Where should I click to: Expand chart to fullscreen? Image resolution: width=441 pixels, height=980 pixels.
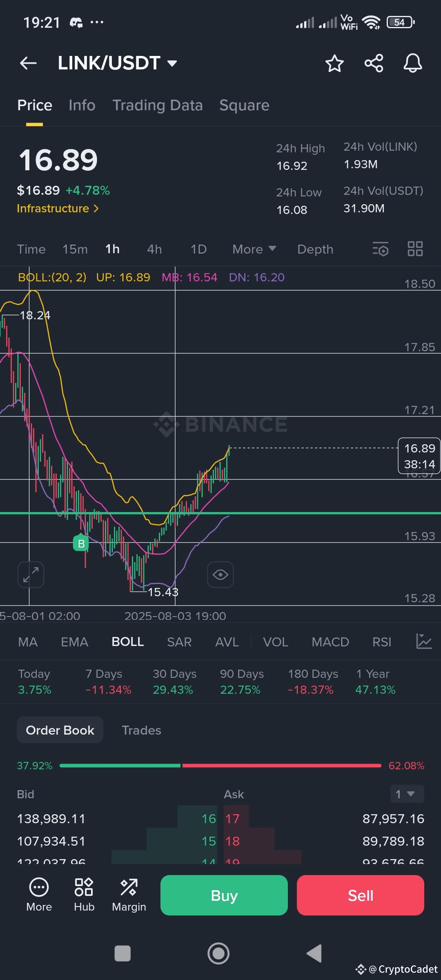tap(31, 575)
